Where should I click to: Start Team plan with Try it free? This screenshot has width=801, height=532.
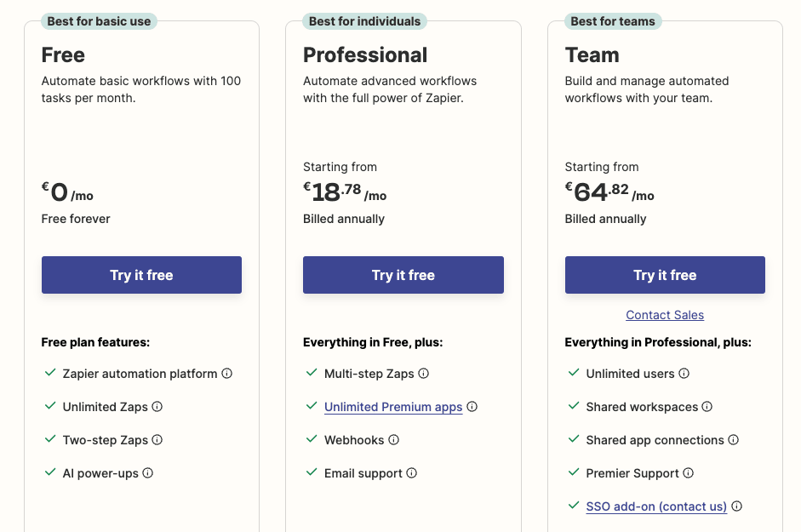tap(665, 275)
